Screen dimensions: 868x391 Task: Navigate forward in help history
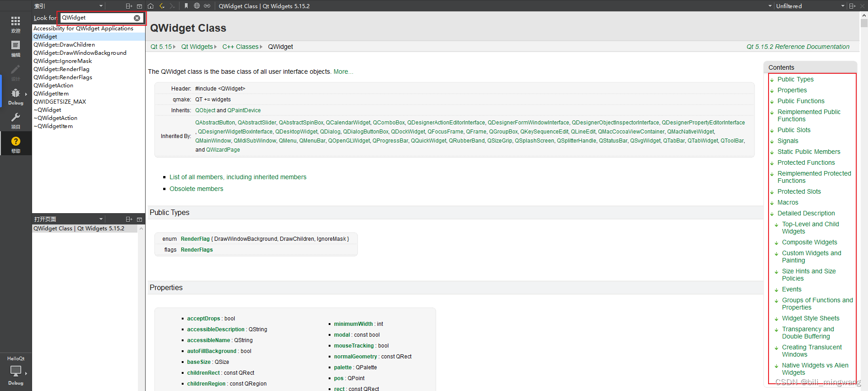(172, 6)
